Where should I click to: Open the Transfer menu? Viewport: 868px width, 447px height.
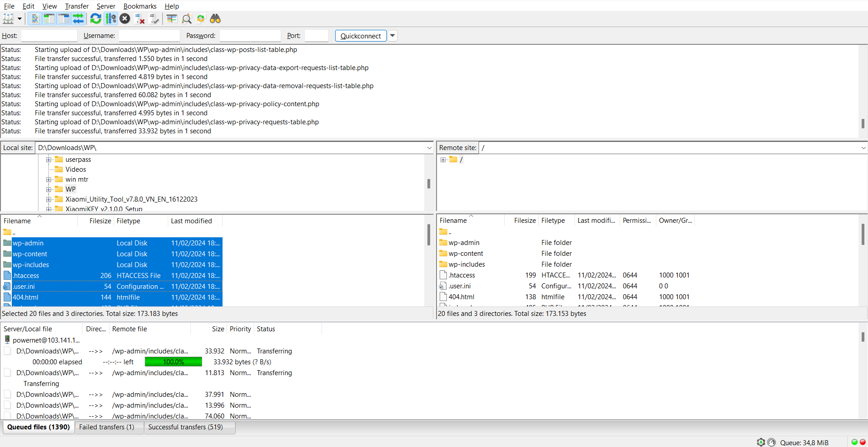[76, 6]
